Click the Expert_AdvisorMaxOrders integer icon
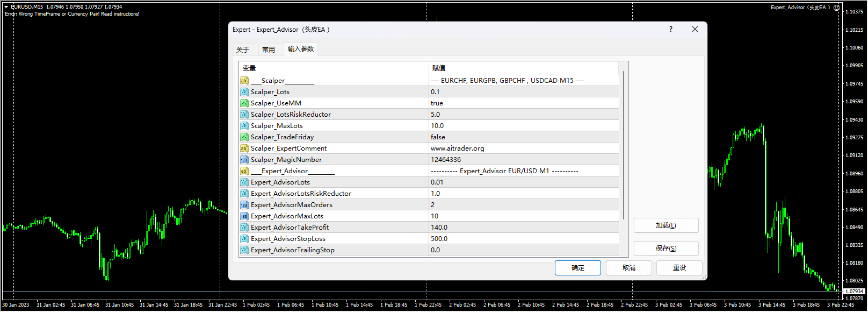 click(244, 205)
